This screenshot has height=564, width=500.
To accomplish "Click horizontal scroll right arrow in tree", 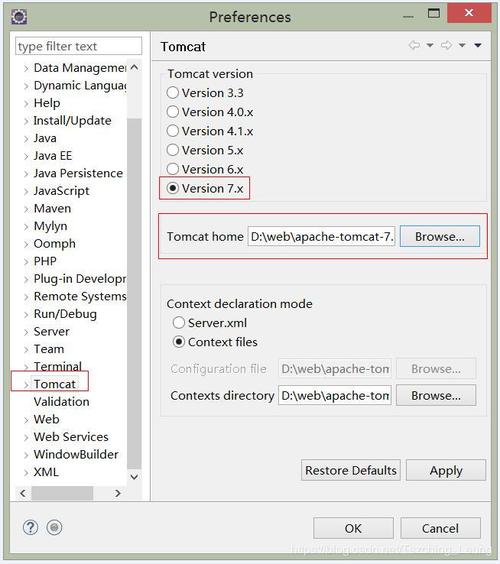I will [x=118, y=493].
